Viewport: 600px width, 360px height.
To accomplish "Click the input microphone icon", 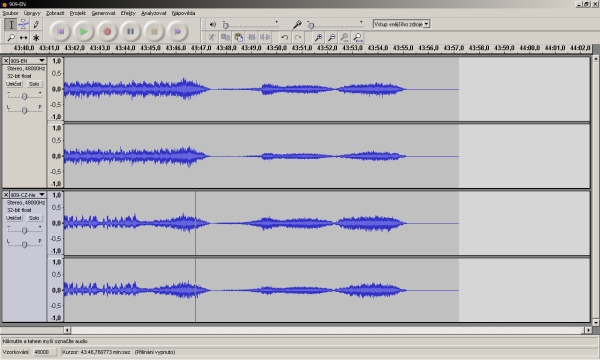I will tap(297, 24).
